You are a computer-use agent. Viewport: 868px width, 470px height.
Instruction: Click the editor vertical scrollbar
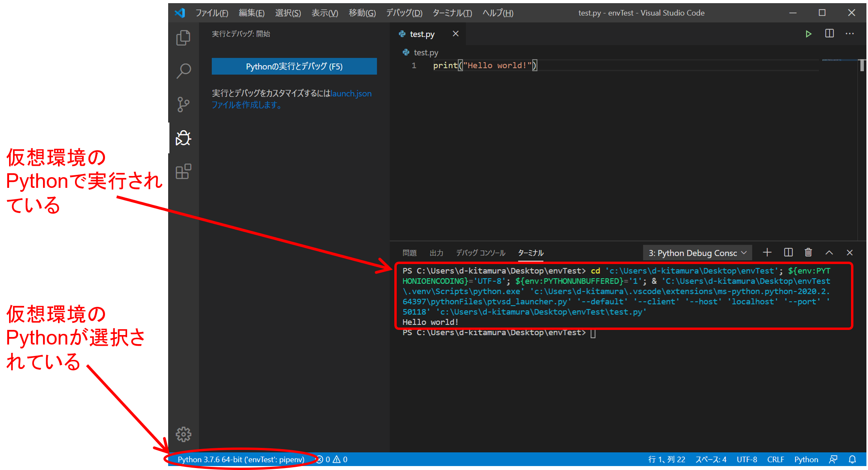(x=862, y=65)
